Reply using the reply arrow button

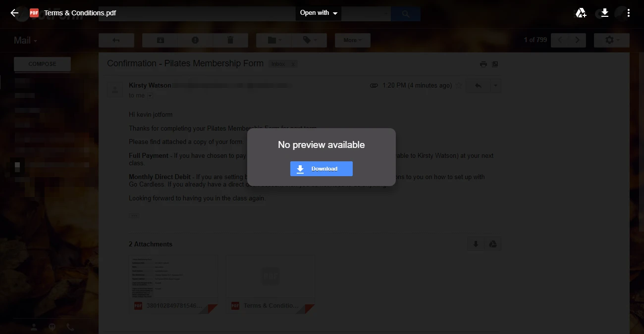click(x=478, y=86)
